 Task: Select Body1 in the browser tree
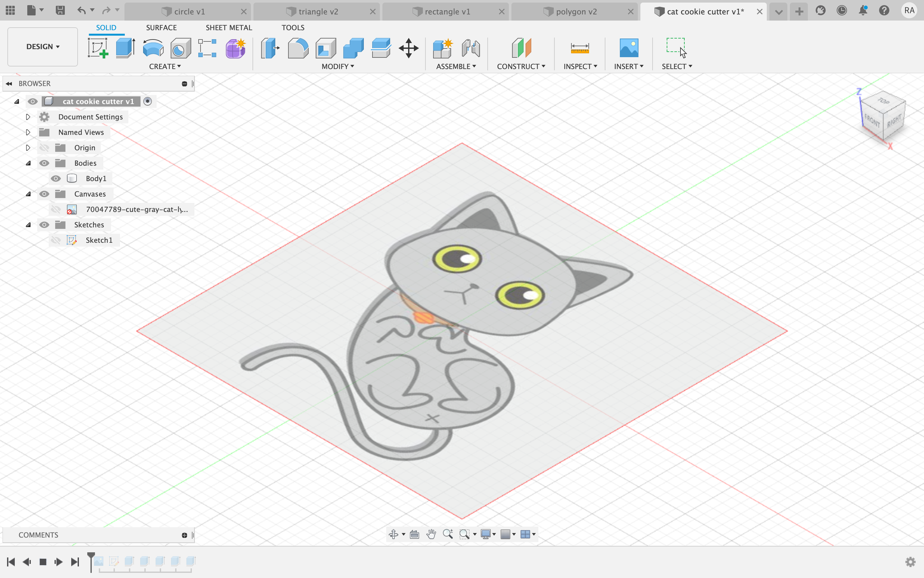pos(96,178)
